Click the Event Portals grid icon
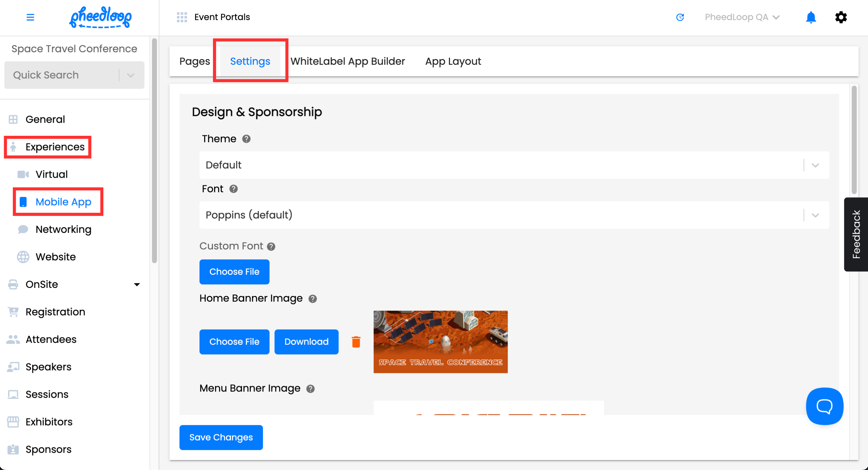 (182, 17)
